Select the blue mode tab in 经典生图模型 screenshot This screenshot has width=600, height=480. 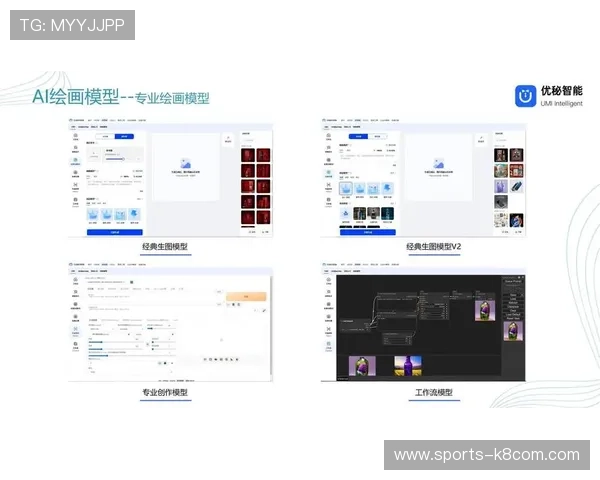[124, 136]
